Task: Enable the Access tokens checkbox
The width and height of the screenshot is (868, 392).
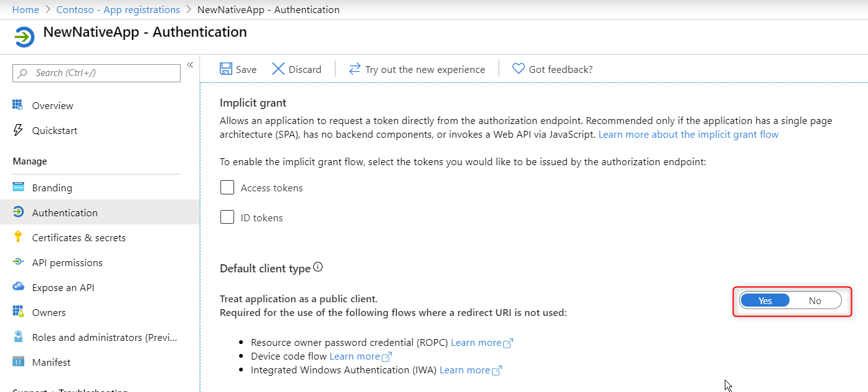Action: tap(227, 188)
